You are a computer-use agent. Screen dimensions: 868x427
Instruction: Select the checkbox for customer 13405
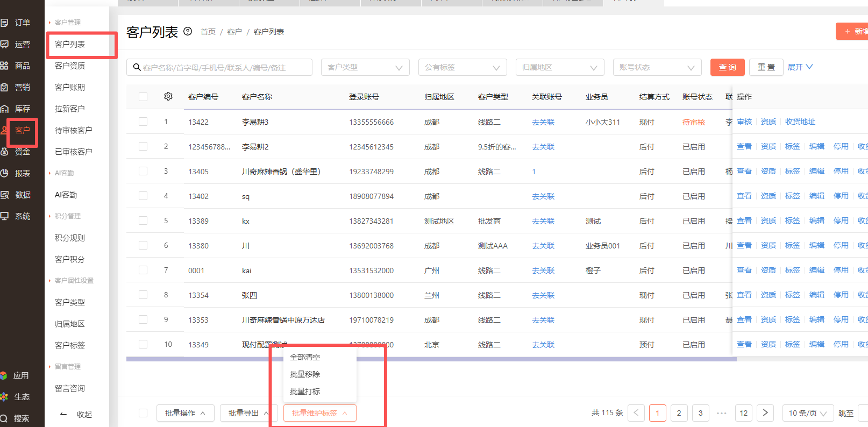143,171
